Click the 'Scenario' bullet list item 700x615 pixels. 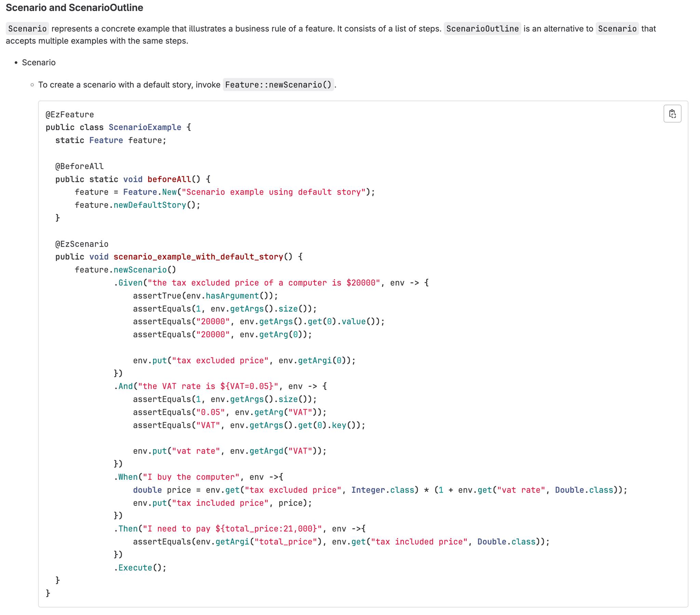(x=39, y=62)
